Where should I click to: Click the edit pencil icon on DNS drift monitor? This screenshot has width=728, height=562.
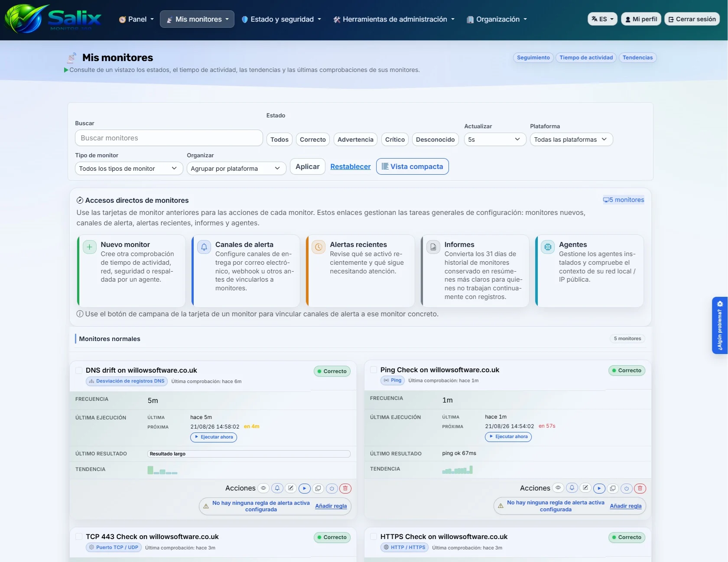(x=291, y=488)
